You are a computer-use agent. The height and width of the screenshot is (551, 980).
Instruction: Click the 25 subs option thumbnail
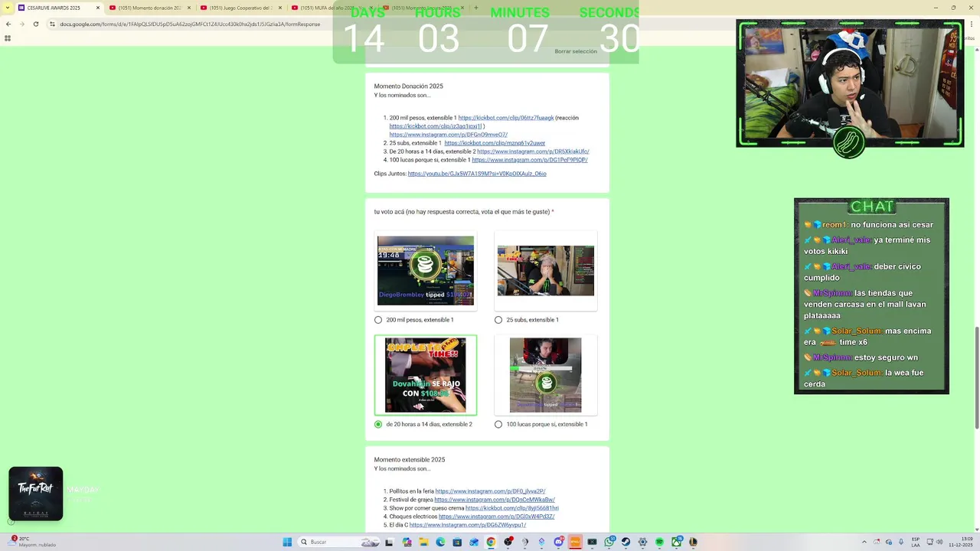[546, 270]
